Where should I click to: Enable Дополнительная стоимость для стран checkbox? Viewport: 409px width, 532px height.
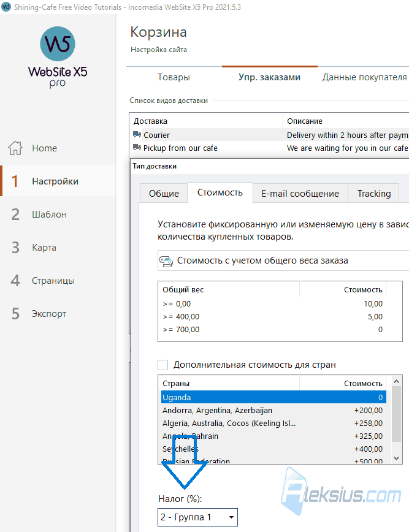pos(163,365)
